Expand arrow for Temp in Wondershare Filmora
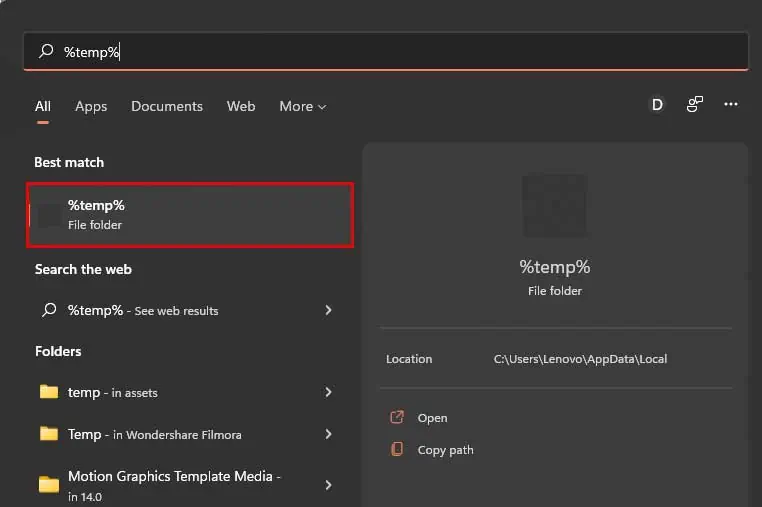 pos(328,434)
